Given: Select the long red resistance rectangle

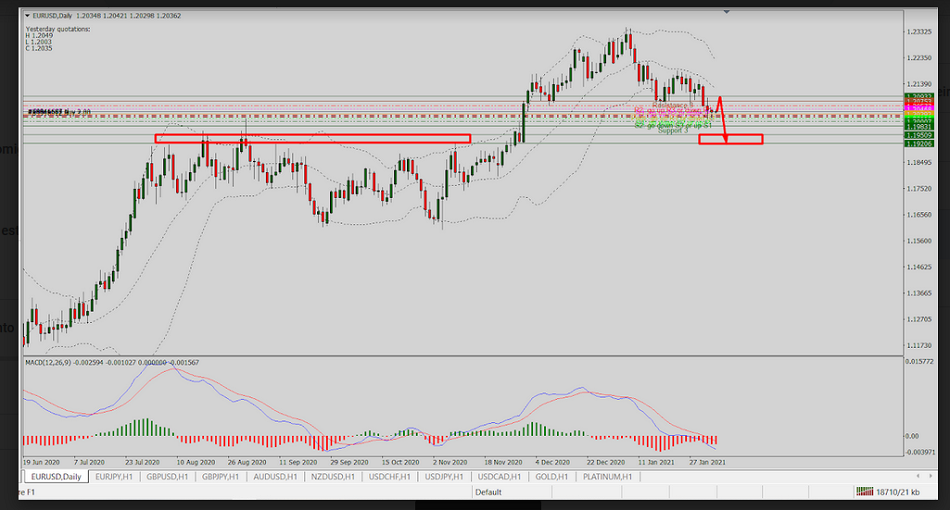Looking at the screenshot, I should (x=312, y=138).
